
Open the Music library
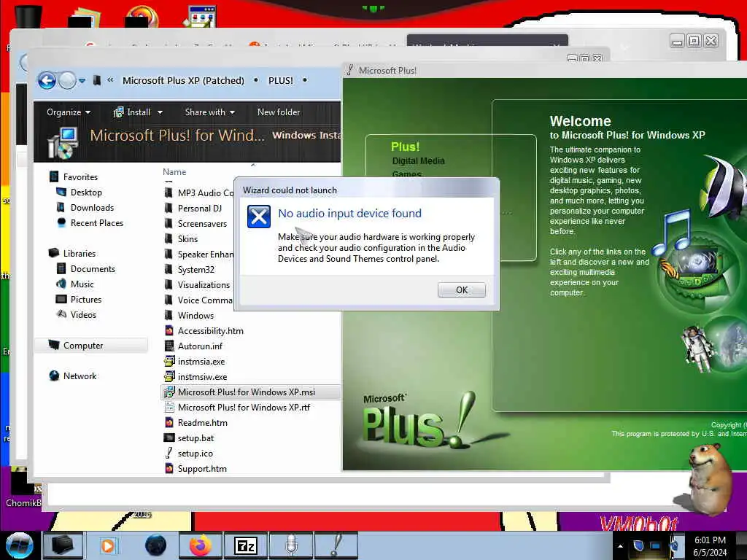[82, 284]
